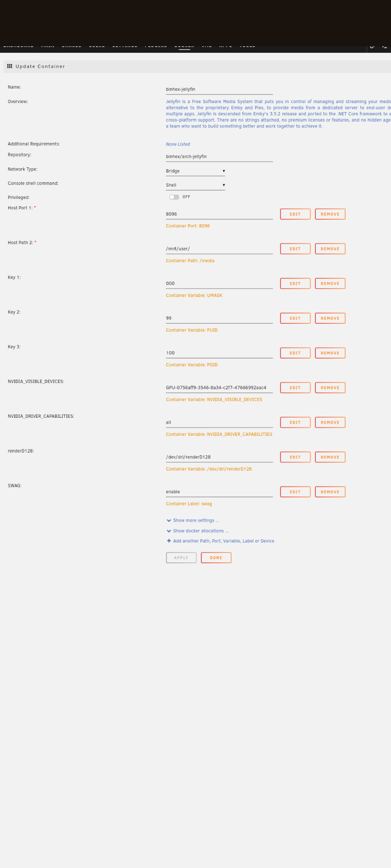391x868 pixels.
Task: Remove the renderD128 entry
Action: point(330,457)
